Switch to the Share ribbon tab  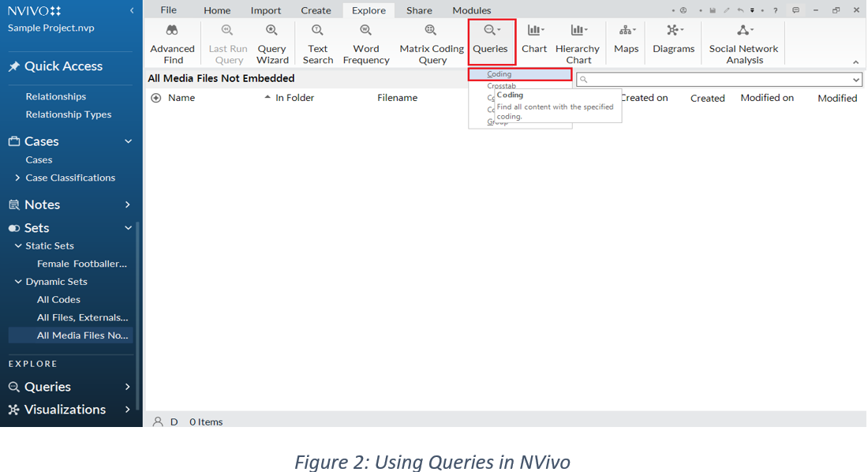point(419,9)
